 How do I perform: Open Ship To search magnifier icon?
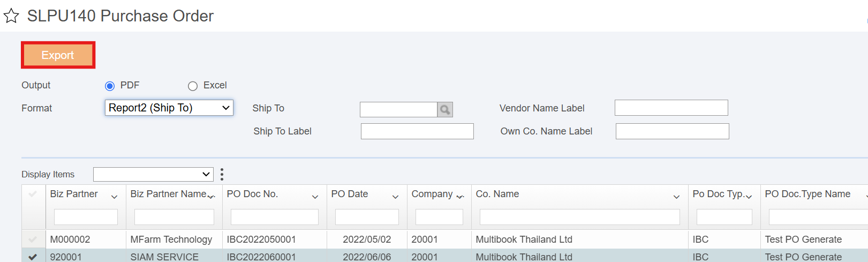click(445, 110)
